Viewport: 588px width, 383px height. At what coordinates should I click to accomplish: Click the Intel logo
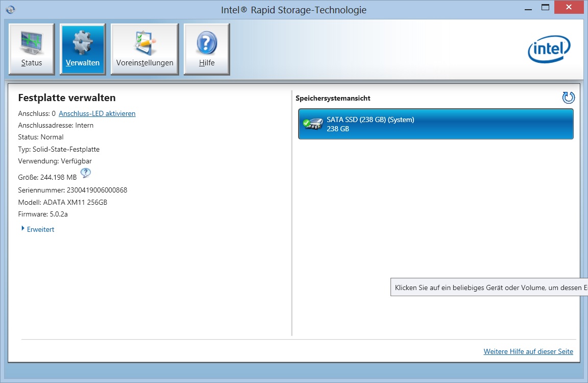point(549,49)
